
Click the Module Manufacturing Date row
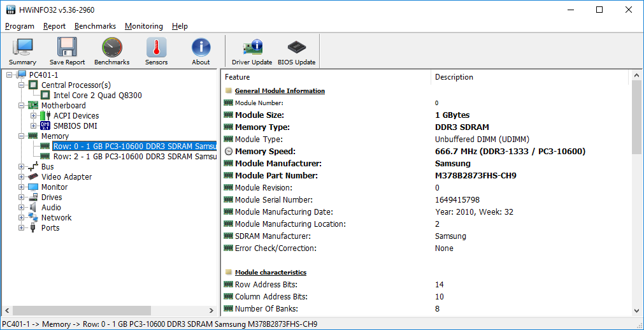pos(426,212)
